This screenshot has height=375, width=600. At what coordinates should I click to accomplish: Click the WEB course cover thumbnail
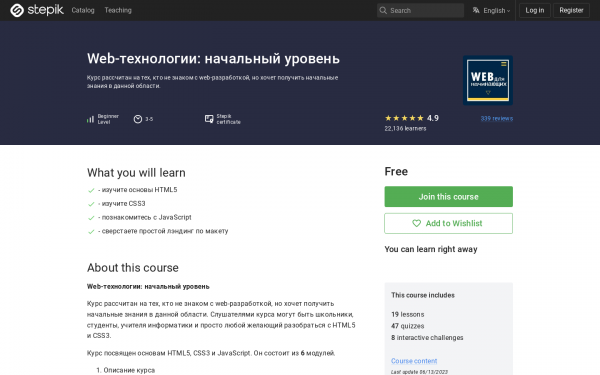(488, 80)
